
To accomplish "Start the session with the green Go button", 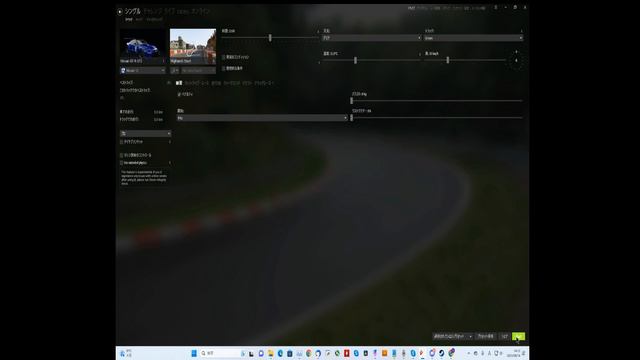I will pyautogui.click(x=518, y=336).
